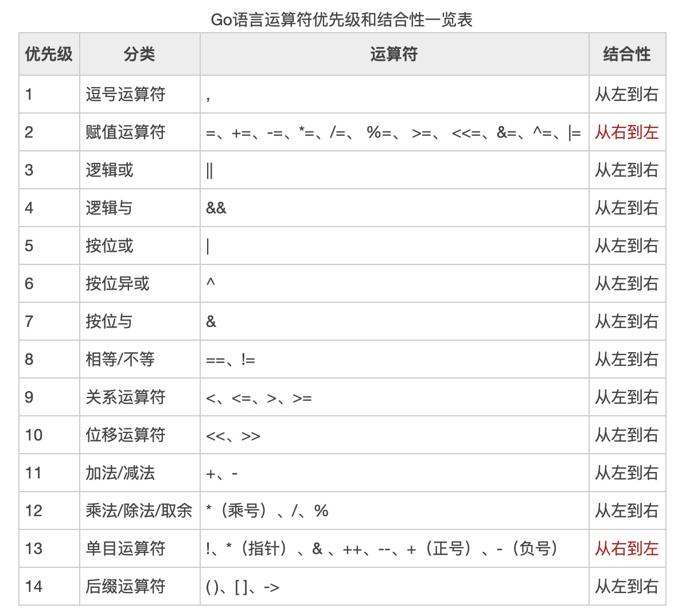Click priority number '9' cell

[49, 397]
